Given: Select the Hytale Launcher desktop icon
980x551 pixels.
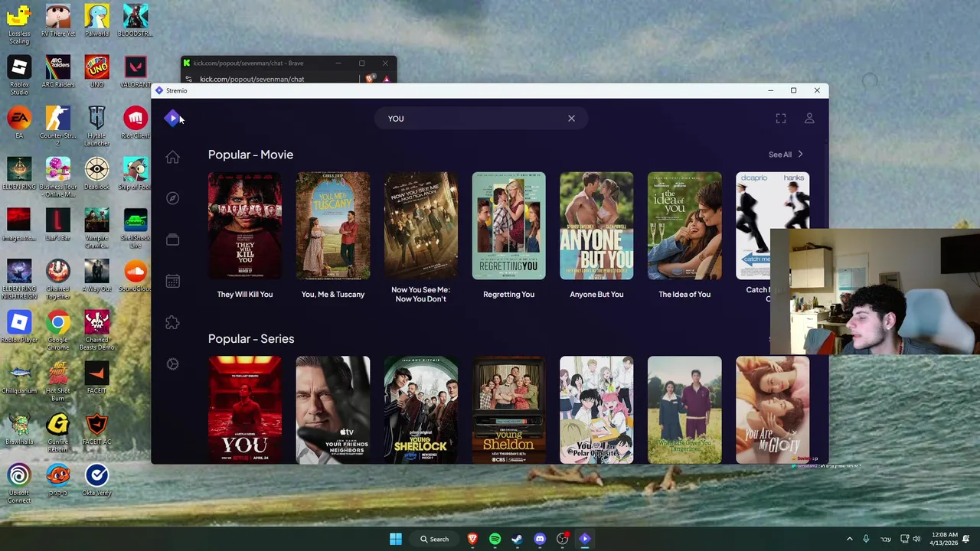Looking at the screenshot, I should tap(96, 126).
